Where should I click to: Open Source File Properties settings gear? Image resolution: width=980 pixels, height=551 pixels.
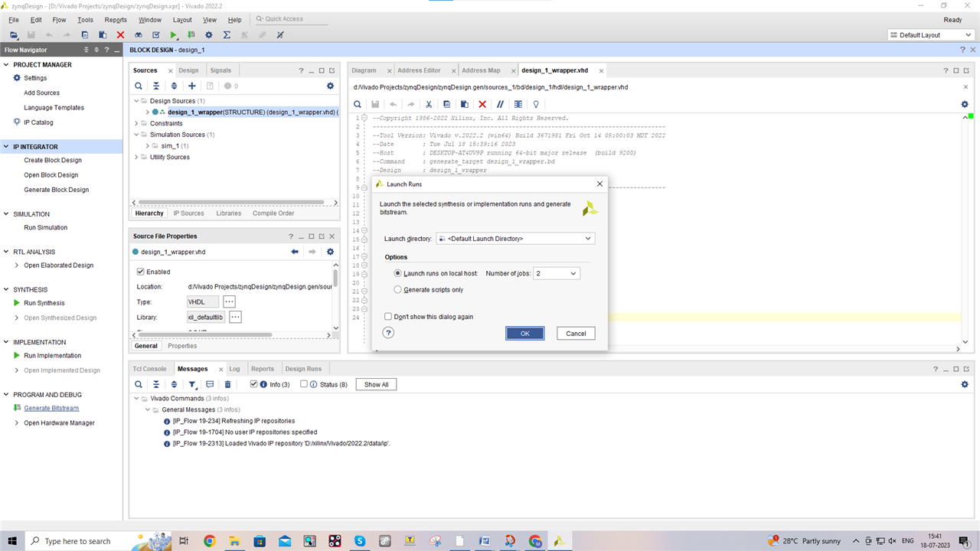(x=330, y=252)
